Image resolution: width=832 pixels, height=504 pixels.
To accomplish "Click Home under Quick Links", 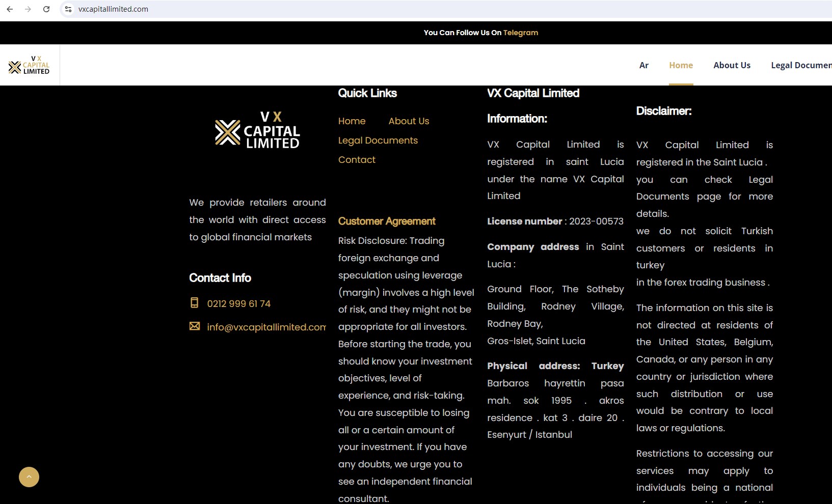I will coord(352,121).
